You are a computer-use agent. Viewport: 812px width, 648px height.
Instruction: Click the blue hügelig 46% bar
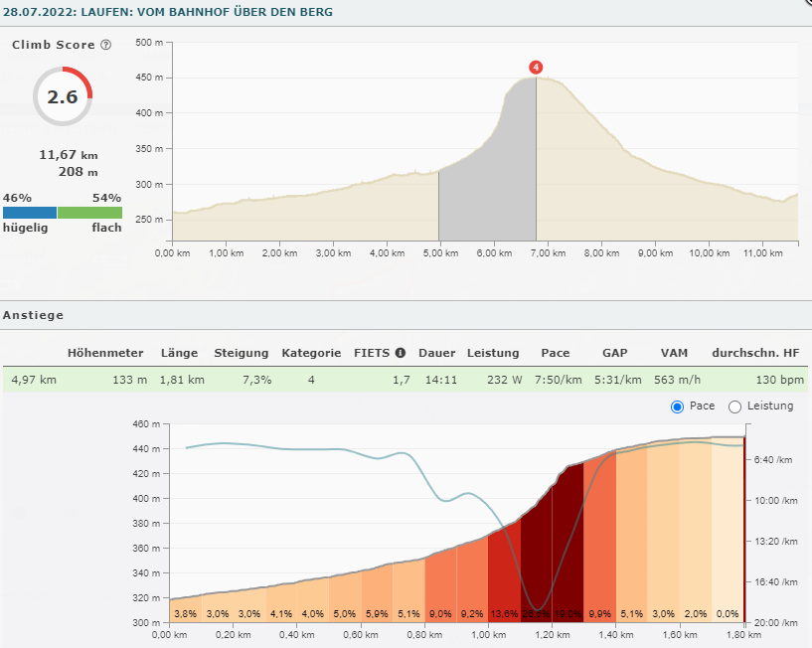pyautogui.click(x=30, y=213)
